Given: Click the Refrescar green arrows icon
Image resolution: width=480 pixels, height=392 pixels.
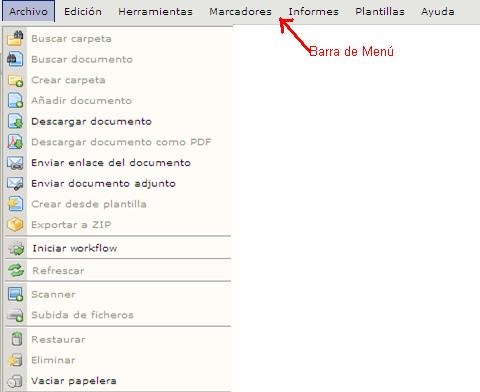Looking at the screenshot, I should (x=16, y=271).
